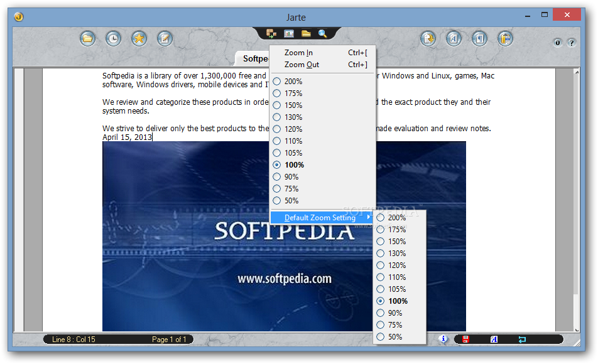598x364 pixels.
Task: Set default zoom to 120% in submenu
Action: (x=400, y=265)
